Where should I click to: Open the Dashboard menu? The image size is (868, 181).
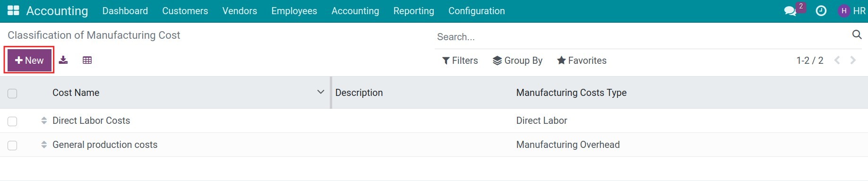coord(125,11)
